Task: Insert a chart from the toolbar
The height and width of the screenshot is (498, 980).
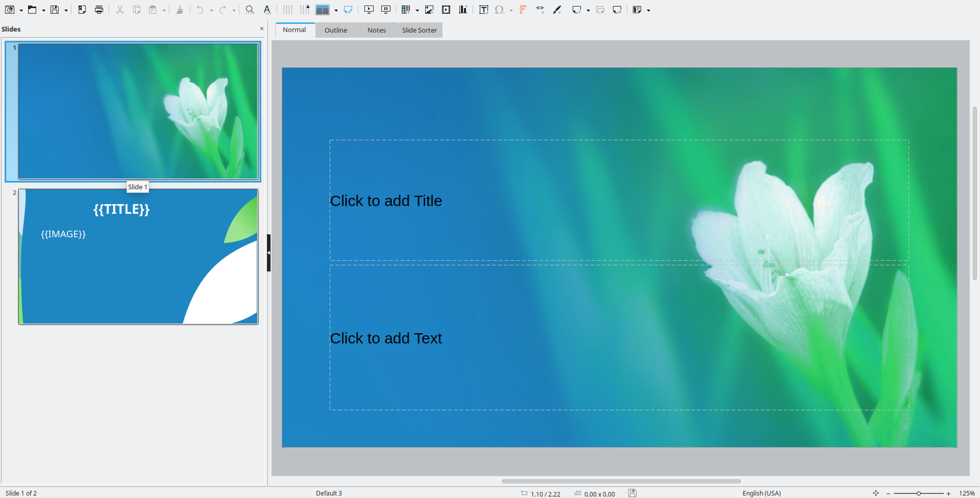Action: (x=463, y=10)
